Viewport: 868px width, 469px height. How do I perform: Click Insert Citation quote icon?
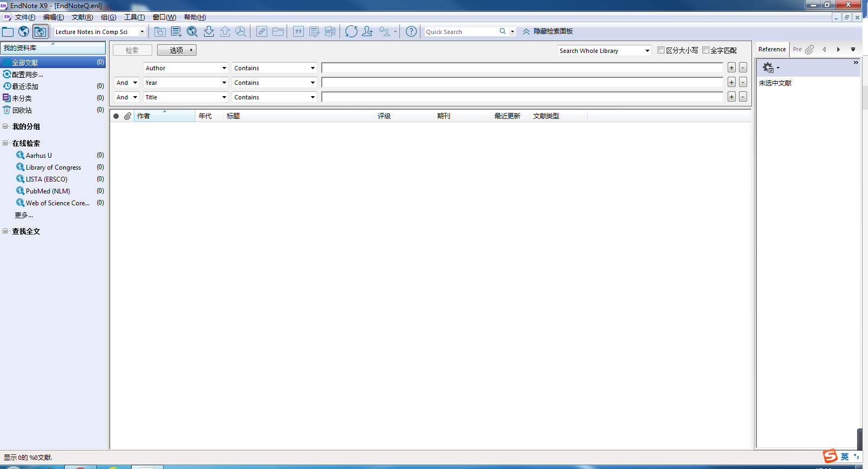point(299,32)
